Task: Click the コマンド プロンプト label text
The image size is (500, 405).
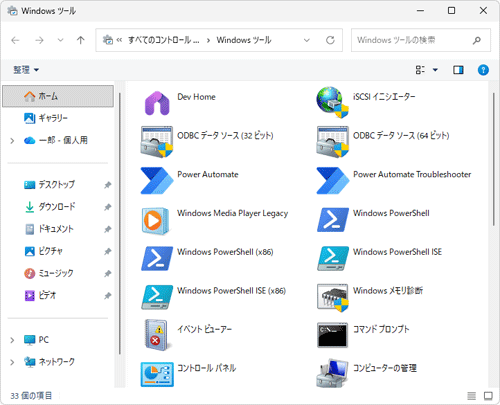Action: (x=381, y=329)
